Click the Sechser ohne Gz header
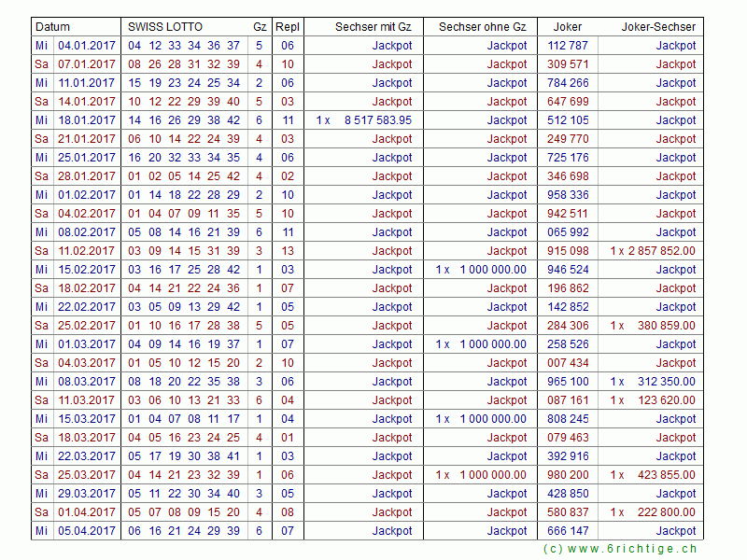 tap(483, 27)
